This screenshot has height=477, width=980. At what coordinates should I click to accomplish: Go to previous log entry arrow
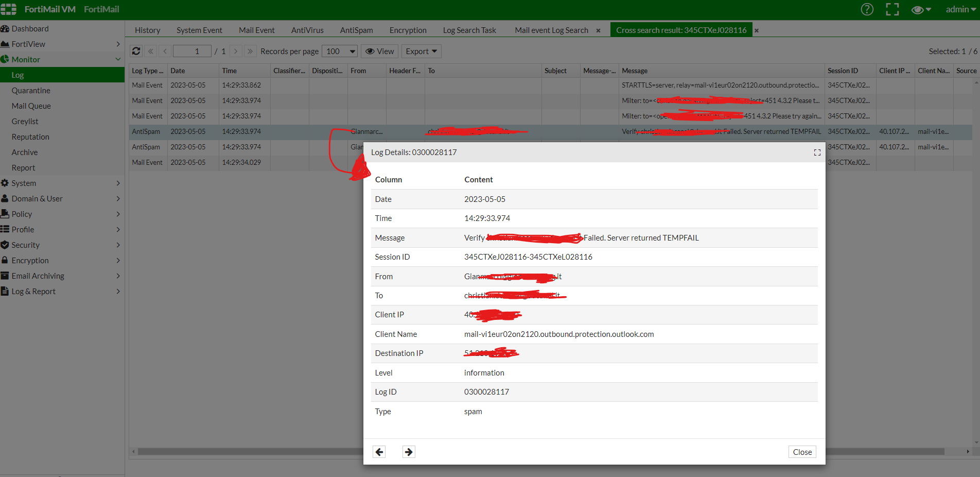click(x=379, y=452)
